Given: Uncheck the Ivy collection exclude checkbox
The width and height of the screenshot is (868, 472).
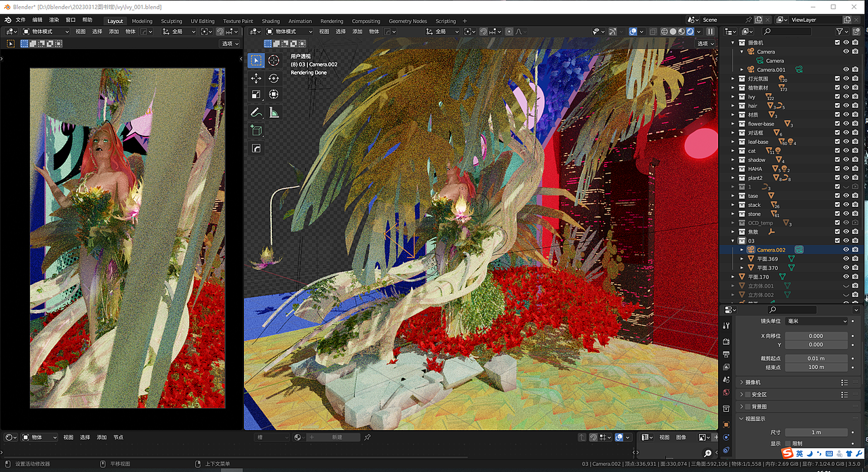Looking at the screenshot, I should (837, 96).
